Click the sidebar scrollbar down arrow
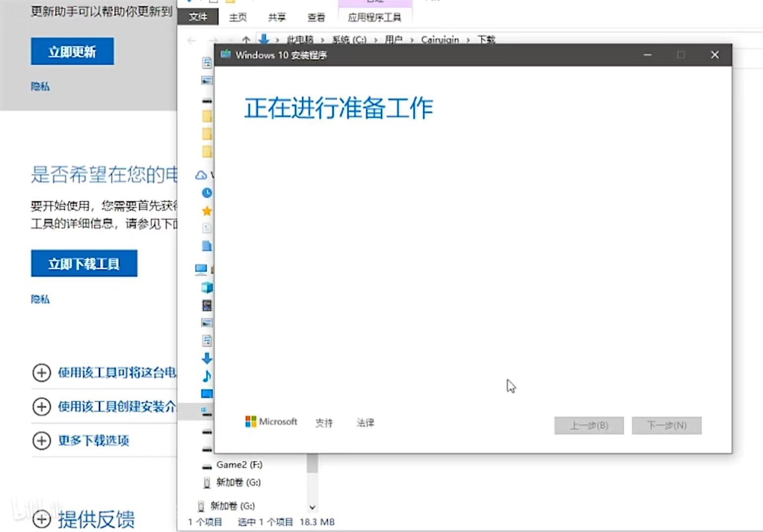The height and width of the screenshot is (532, 763). (312, 507)
